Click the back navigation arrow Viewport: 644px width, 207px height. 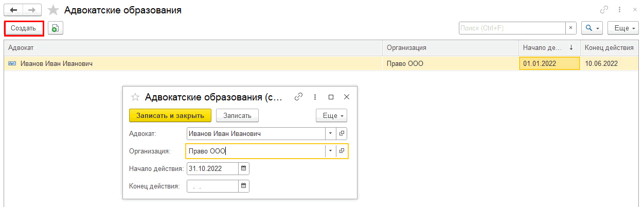(x=14, y=10)
